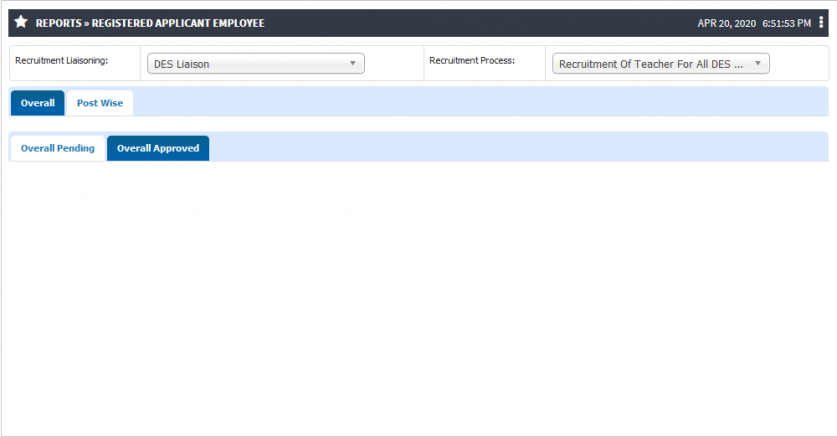This screenshot has height=437, width=837.
Task: Open the Recruitment Liaisoning dropdown
Action: click(x=256, y=63)
